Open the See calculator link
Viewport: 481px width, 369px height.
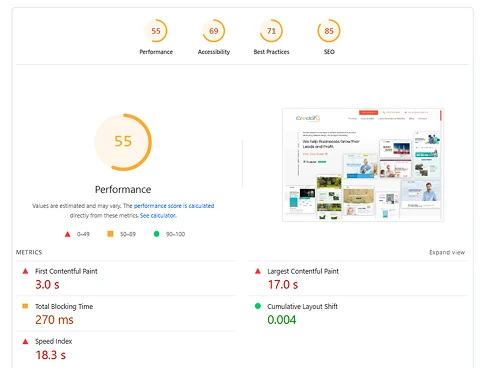pyautogui.click(x=158, y=216)
